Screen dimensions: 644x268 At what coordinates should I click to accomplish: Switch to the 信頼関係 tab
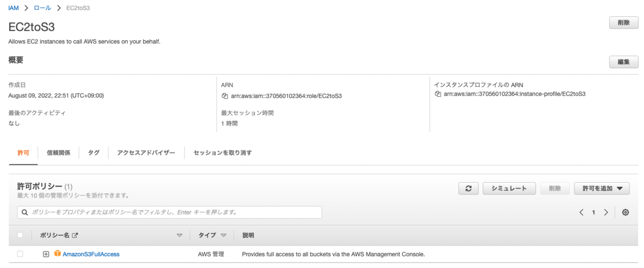pos(58,153)
